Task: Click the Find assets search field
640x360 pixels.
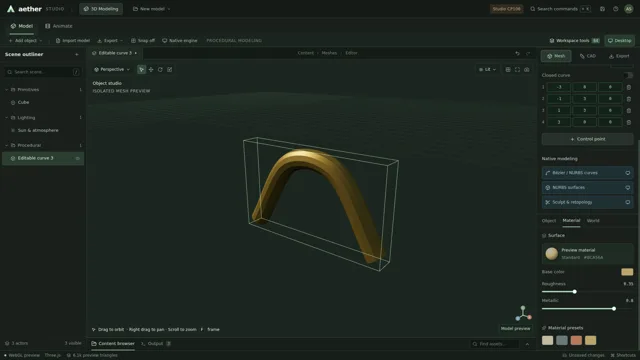Action: pos(495,344)
